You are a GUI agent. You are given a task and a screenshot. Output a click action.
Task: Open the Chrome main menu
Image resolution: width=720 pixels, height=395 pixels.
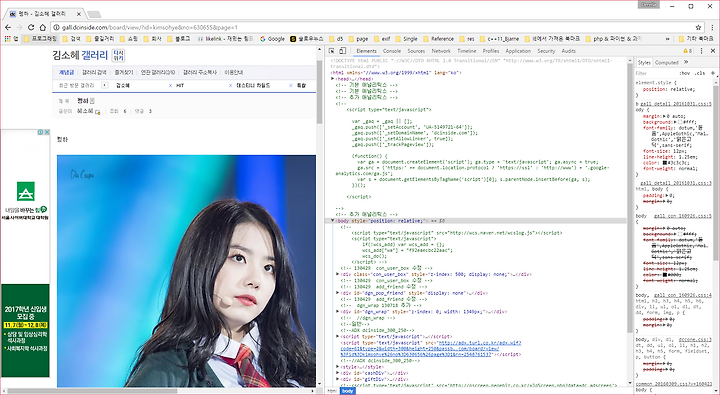click(x=712, y=27)
